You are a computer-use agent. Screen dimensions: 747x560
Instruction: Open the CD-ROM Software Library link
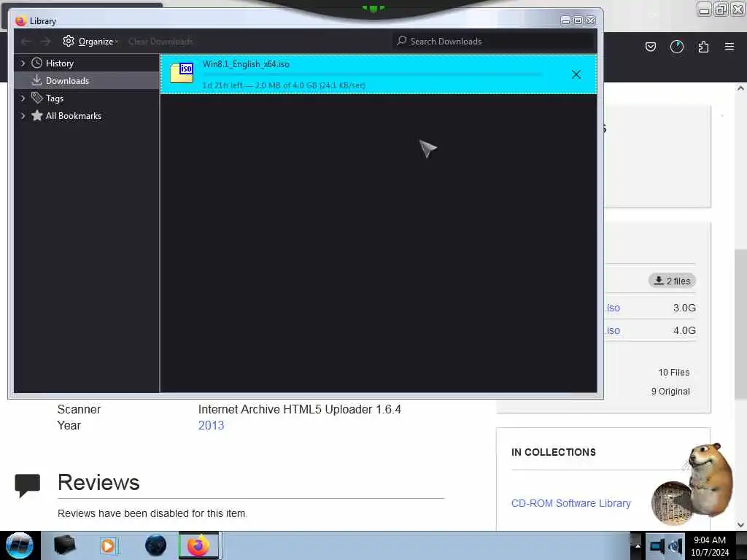pyautogui.click(x=570, y=503)
